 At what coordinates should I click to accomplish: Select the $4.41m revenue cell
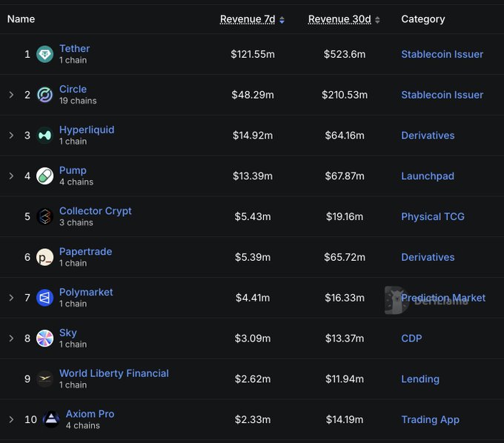tap(253, 298)
